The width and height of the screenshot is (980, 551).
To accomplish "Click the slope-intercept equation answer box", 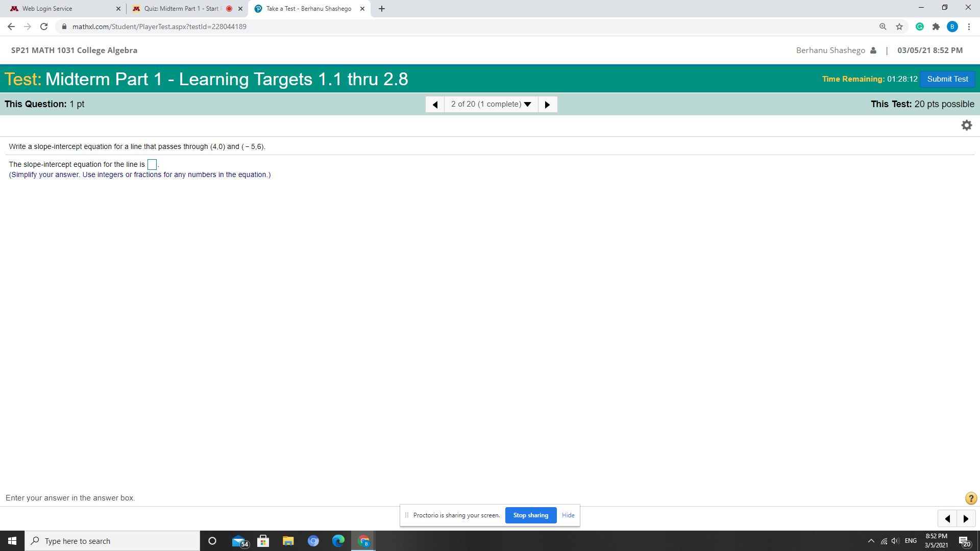I will tap(152, 164).
